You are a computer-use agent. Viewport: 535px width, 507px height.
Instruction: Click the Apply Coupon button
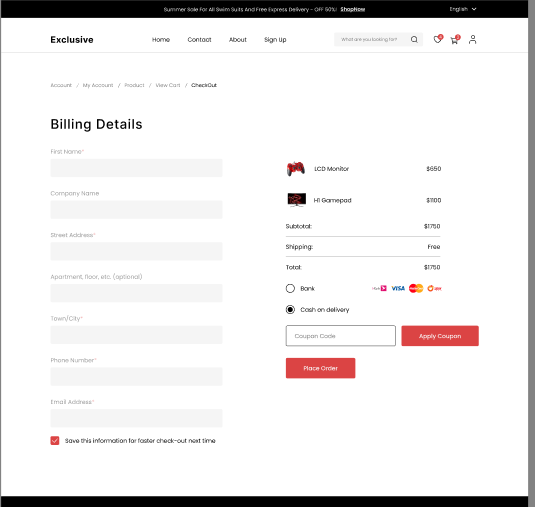pos(440,336)
